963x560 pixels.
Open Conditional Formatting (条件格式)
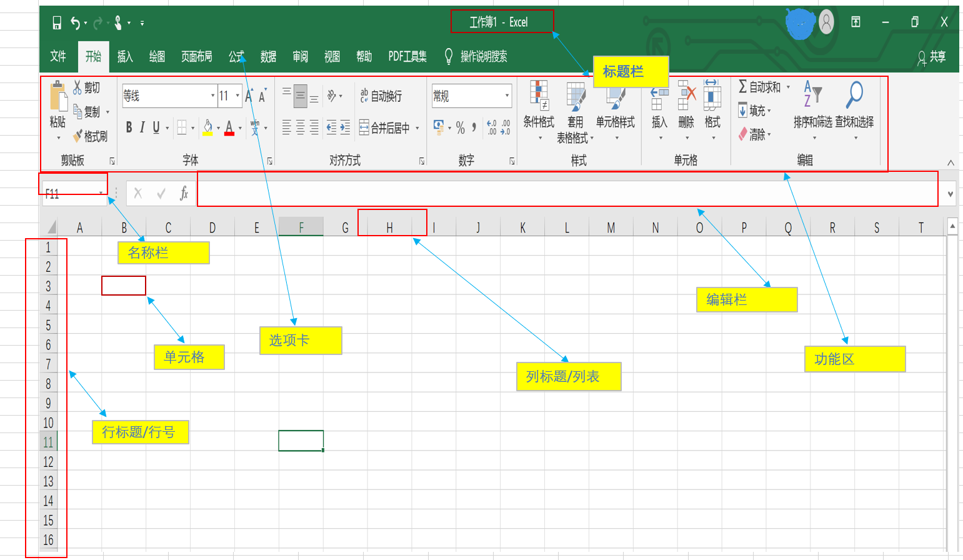[x=539, y=109]
